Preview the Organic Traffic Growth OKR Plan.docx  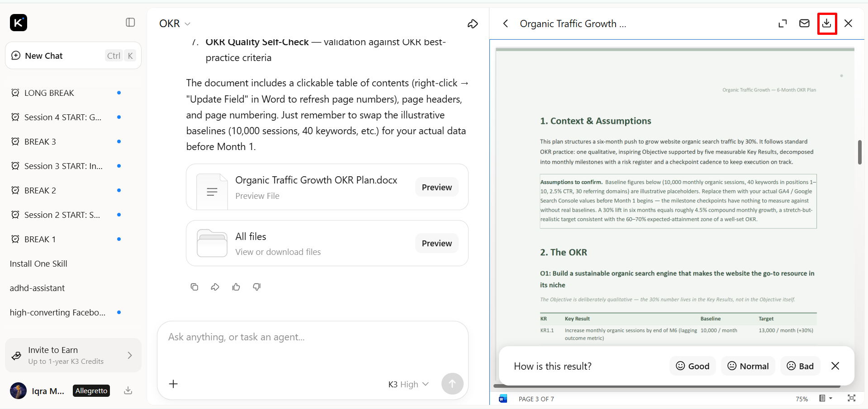(436, 187)
